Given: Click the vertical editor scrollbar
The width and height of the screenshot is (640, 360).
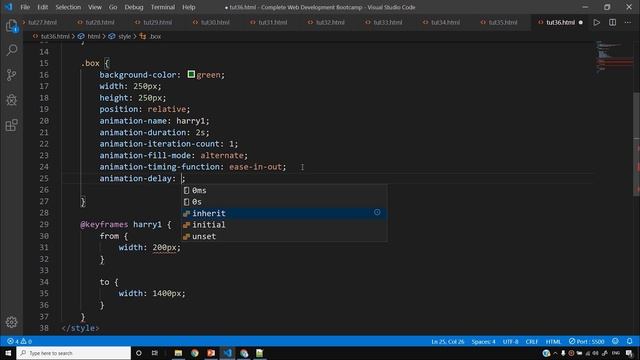Looking at the screenshot, I should point(636,143).
